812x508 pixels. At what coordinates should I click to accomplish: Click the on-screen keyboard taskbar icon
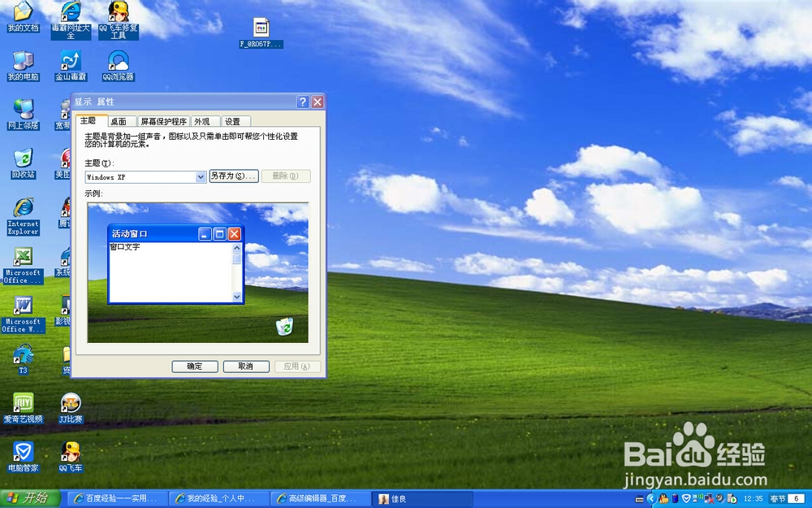[639, 499]
